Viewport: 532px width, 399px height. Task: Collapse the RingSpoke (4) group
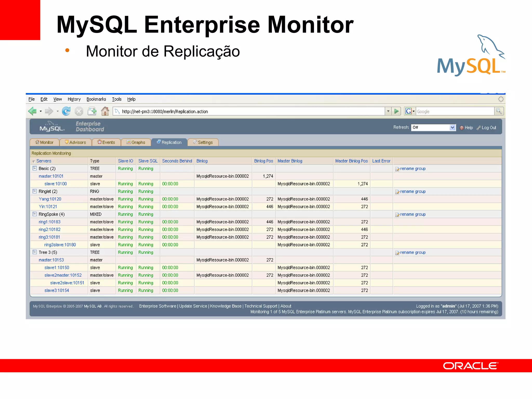coord(35,214)
